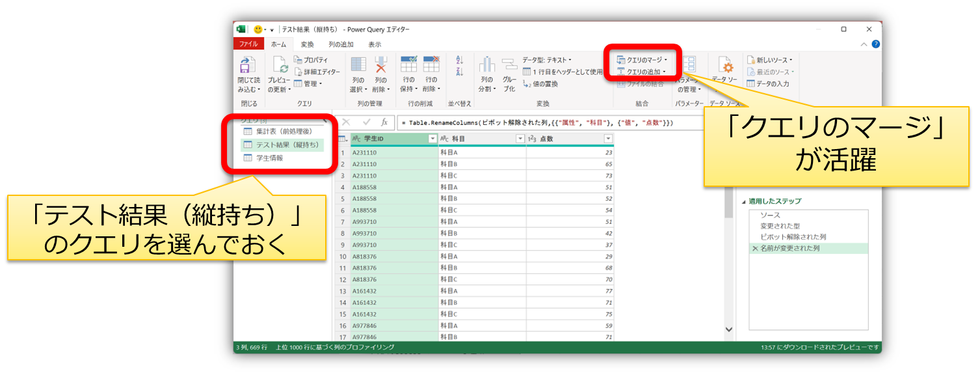Select the ソース applied step
This screenshot has width=980, height=375.
(x=808, y=215)
